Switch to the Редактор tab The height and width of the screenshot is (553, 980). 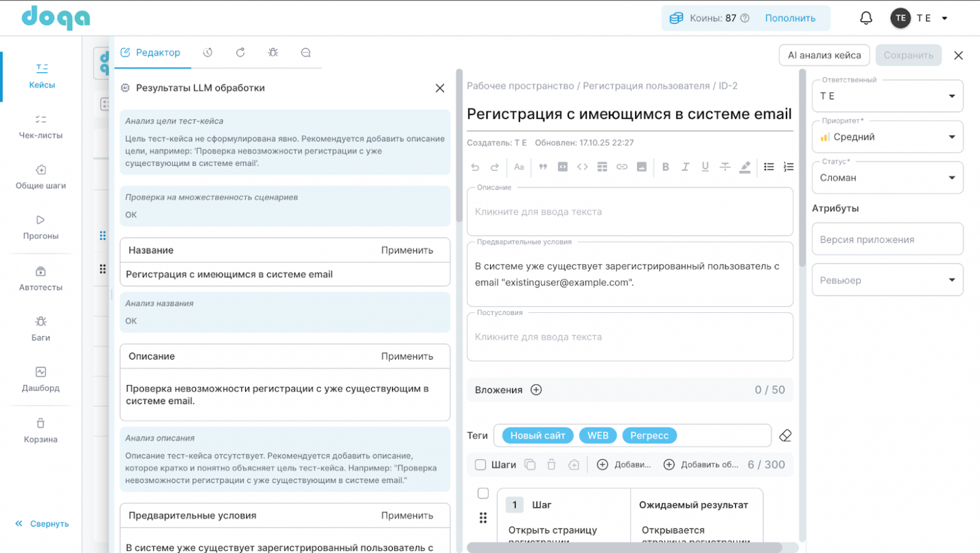[x=151, y=53]
